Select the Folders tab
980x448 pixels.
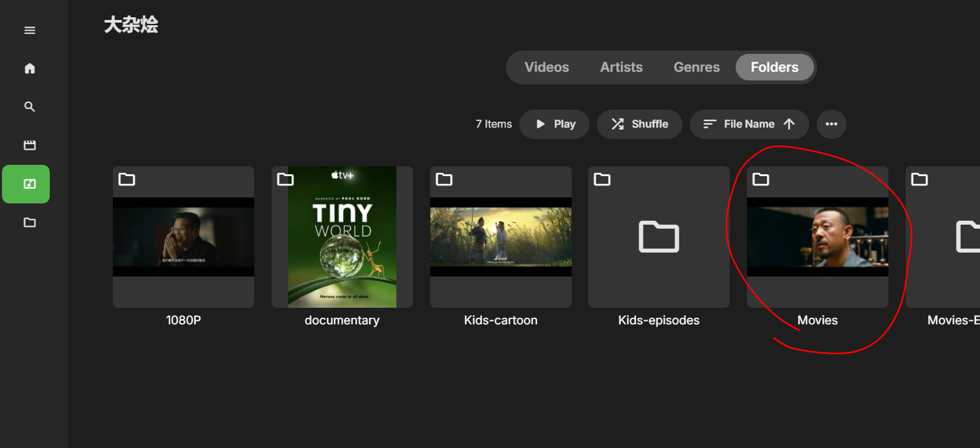(x=775, y=67)
